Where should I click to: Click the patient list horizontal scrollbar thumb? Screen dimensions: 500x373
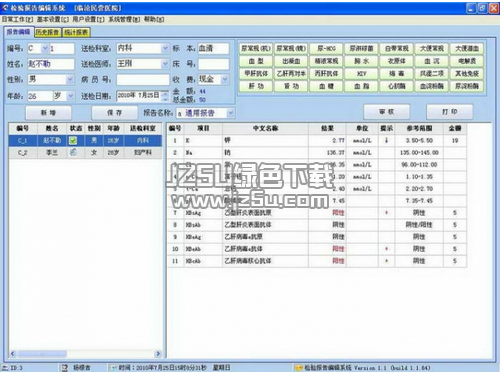coord(42,353)
